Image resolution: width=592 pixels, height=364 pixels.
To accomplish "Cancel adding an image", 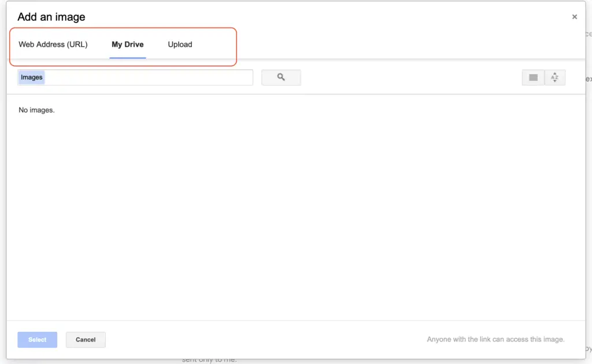I will [x=86, y=340].
